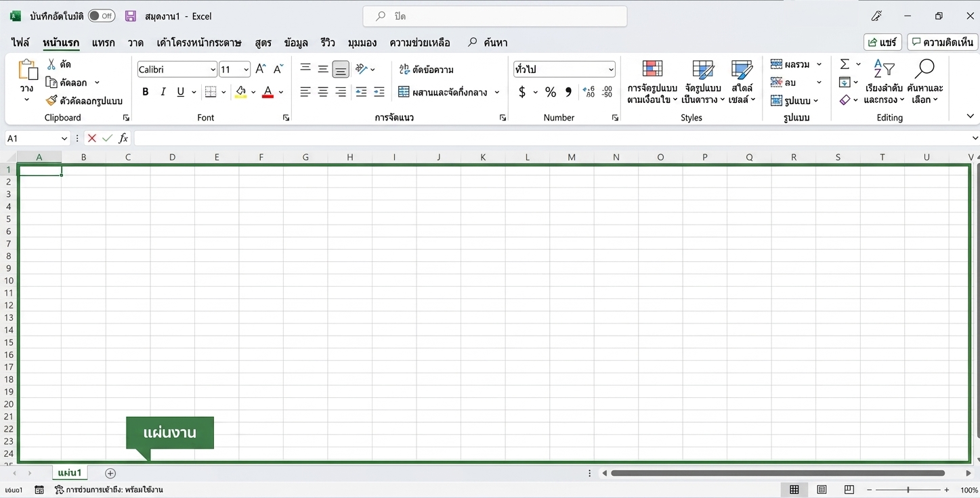Switch to Normal view in status bar
The height and width of the screenshot is (498, 980).
(x=794, y=490)
